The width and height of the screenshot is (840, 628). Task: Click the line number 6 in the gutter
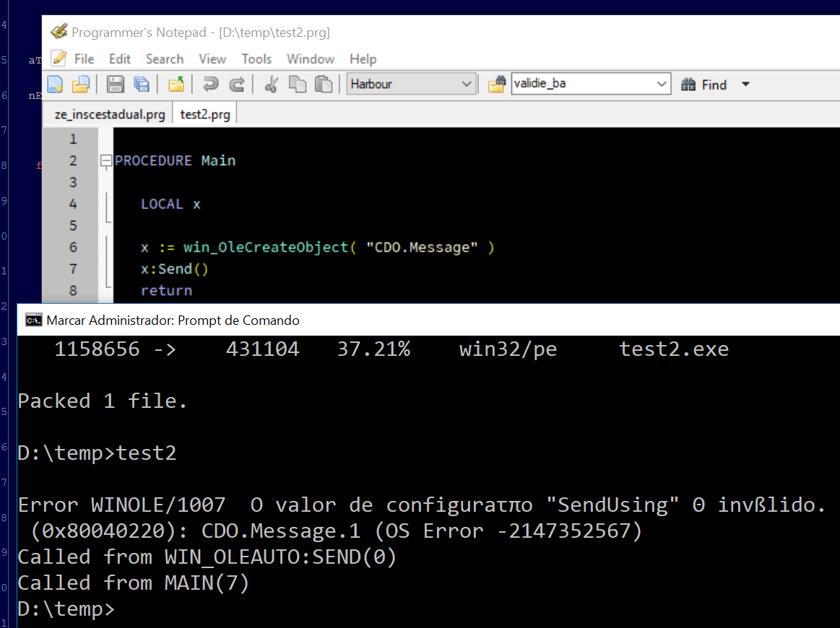pos(73,248)
